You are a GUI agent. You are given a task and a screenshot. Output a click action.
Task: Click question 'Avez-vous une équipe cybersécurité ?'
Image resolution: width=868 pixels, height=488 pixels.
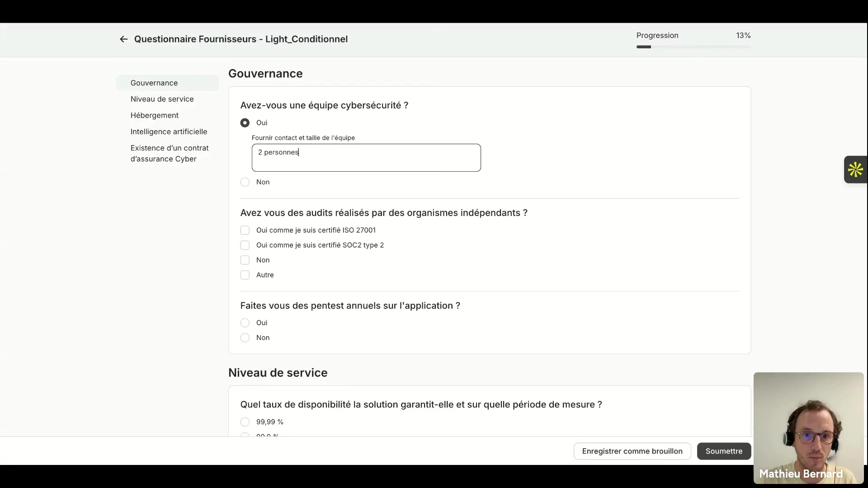tap(324, 105)
